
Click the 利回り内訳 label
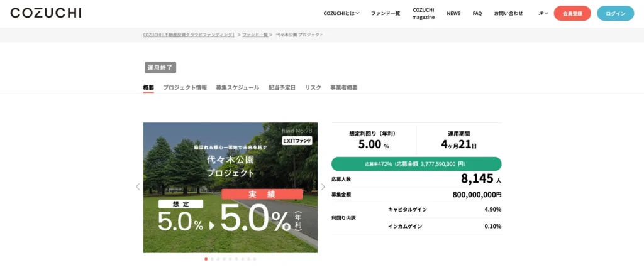(343, 218)
